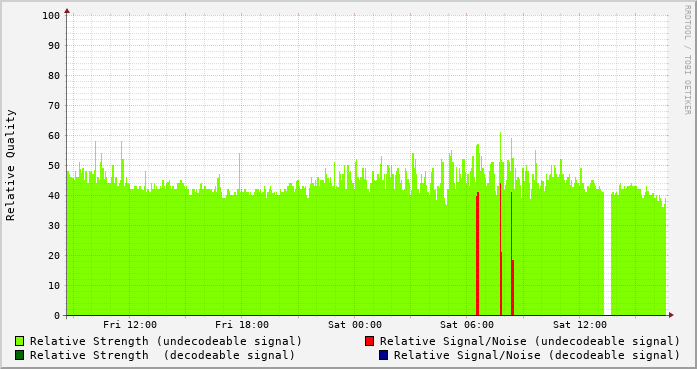Click the dark green Relative Strength decodeable swatch
Image resolution: width=697 pixels, height=369 pixels.
20,355
